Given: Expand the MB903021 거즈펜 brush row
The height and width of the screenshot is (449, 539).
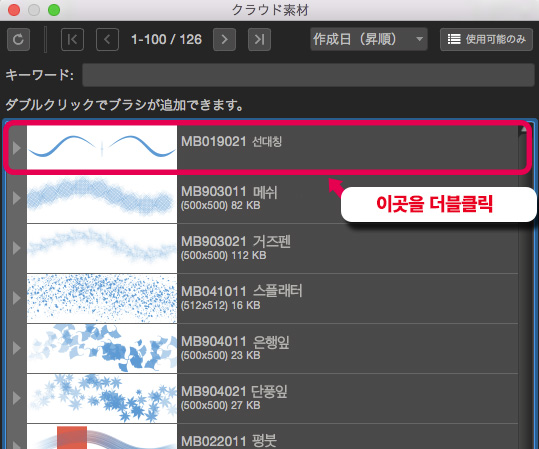Looking at the screenshot, I should coord(16,248).
